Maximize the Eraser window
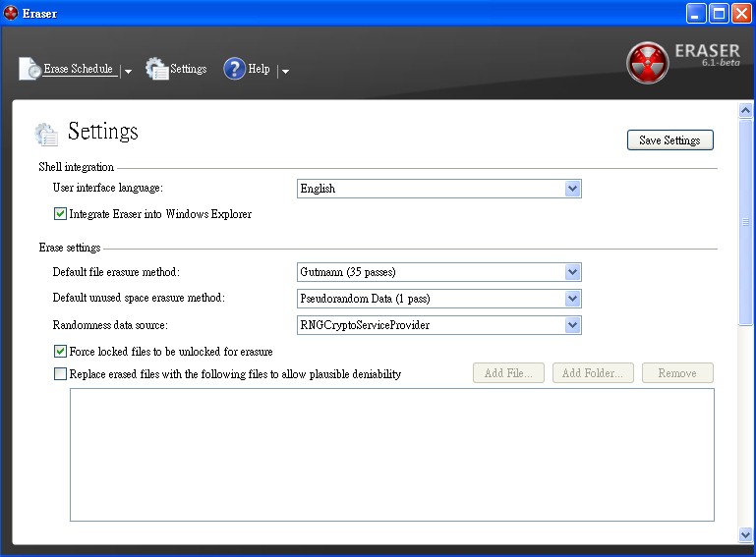The width and height of the screenshot is (756, 557). pos(719,13)
